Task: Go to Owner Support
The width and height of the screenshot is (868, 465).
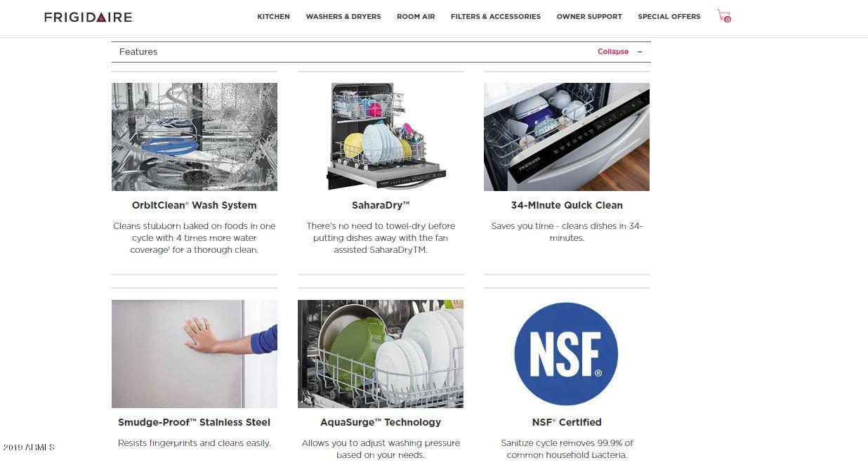Action: coord(589,17)
